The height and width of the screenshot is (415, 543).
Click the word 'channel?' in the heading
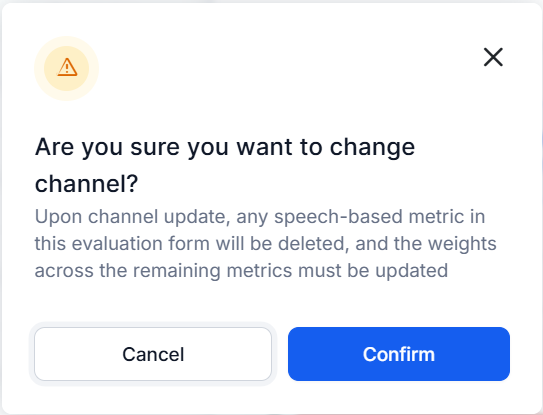pyautogui.click(x=87, y=184)
